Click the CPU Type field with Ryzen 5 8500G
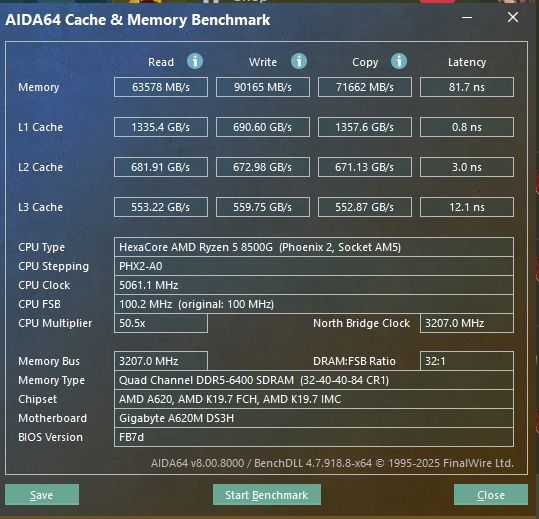Screen dimensions: 539x519 (314, 247)
